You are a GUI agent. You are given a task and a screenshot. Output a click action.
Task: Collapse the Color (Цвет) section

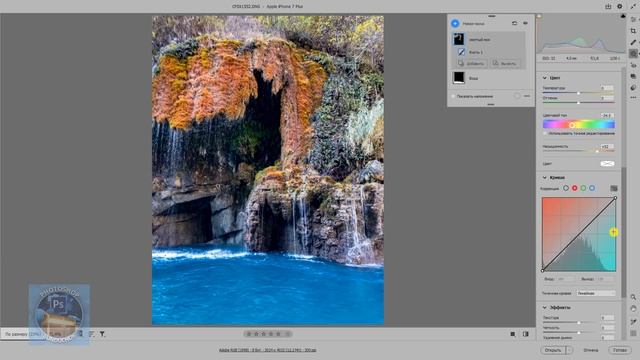click(x=544, y=78)
